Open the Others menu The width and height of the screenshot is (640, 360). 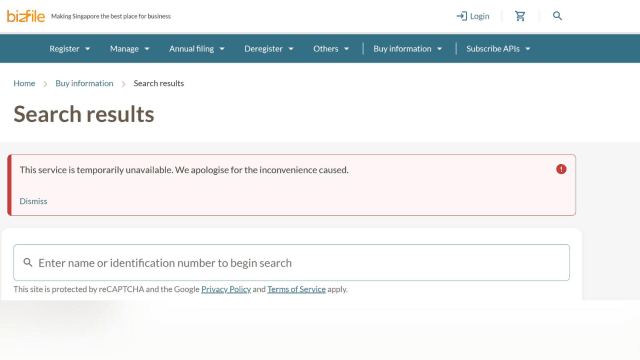point(331,49)
